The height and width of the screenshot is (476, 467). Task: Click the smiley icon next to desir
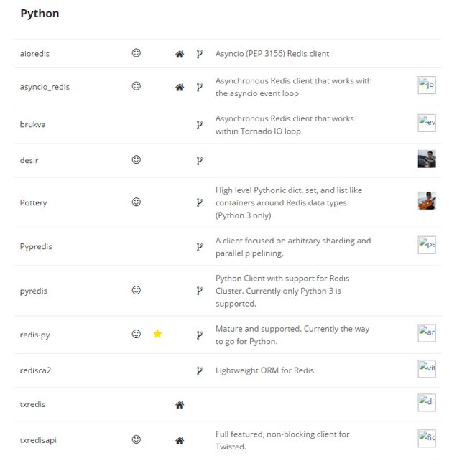136,159
